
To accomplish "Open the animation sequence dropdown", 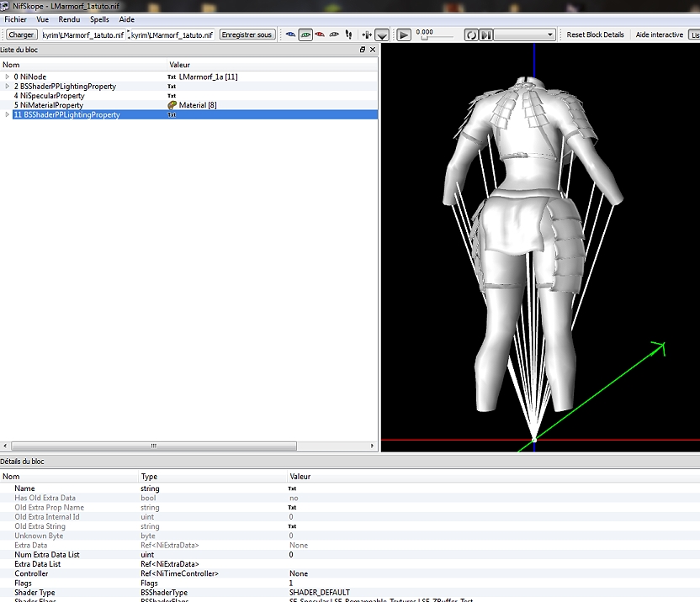I will point(524,34).
